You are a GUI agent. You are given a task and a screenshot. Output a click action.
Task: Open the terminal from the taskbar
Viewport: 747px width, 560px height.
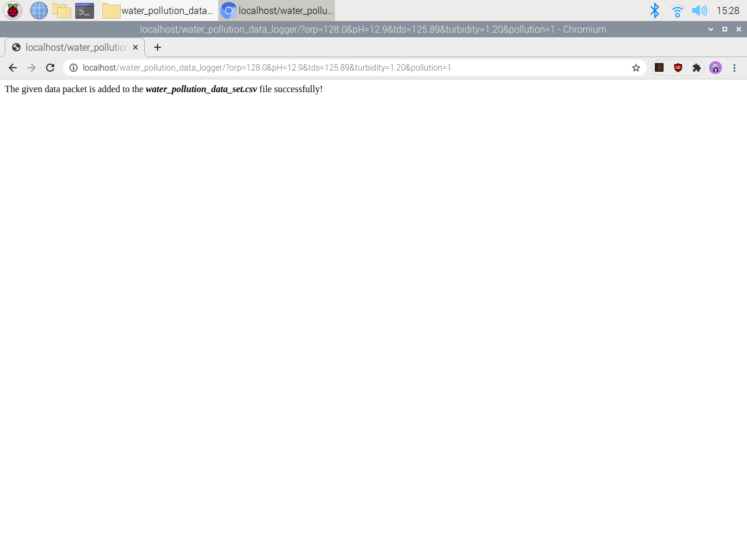click(84, 10)
